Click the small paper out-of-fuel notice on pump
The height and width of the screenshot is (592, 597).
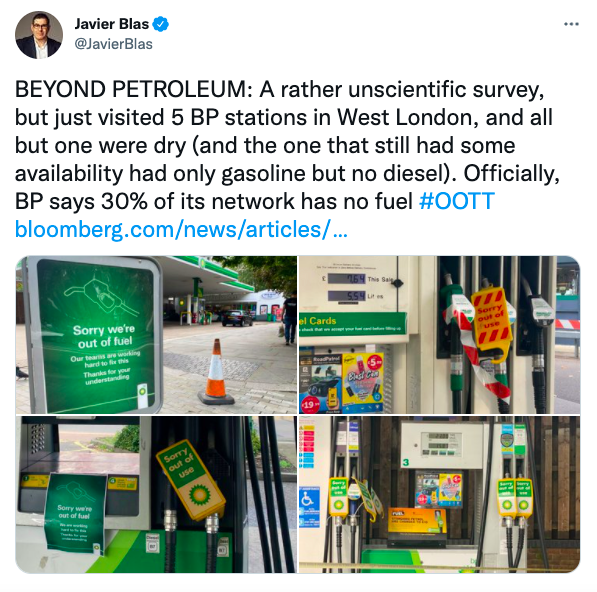coord(75,512)
